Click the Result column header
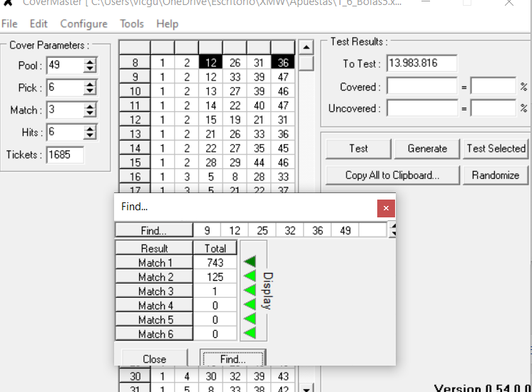The height and width of the screenshot is (392, 532). [155, 248]
